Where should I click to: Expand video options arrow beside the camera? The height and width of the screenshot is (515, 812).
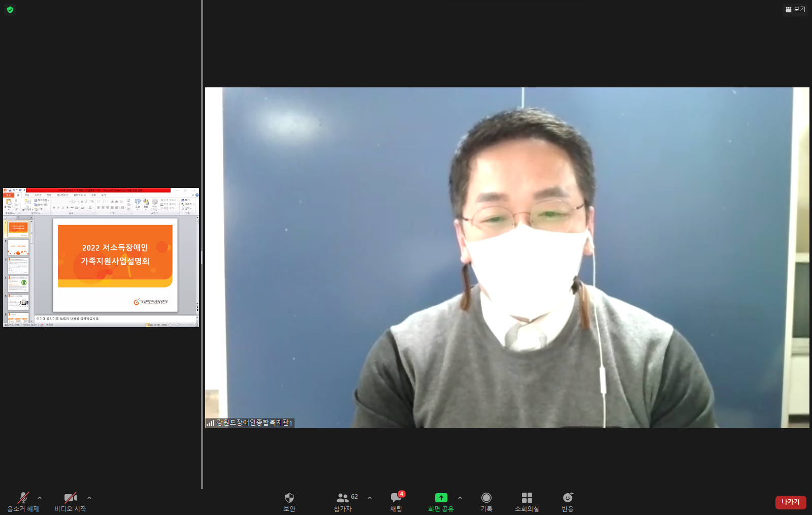89,498
